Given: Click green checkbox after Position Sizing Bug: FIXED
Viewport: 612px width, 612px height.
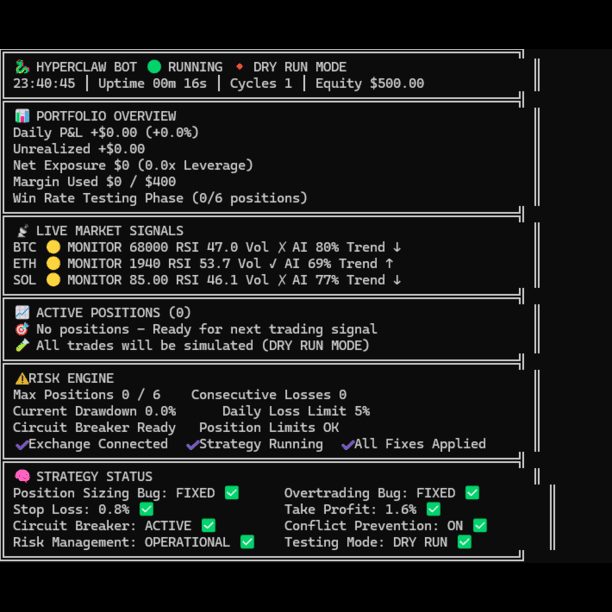Looking at the screenshot, I should (x=232, y=493).
